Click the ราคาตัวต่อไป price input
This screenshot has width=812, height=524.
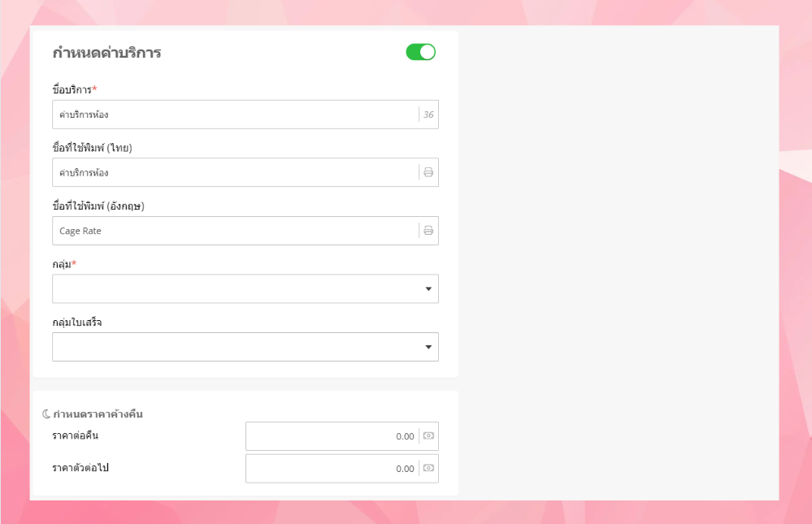click(x=332, y=469)
